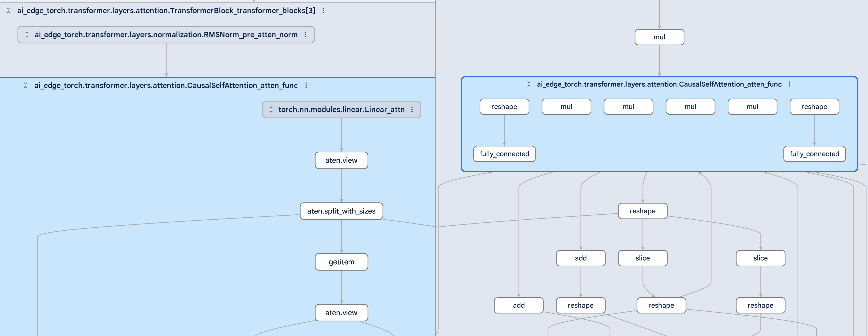Open right CausalSelfAttention_atten_func three-dot menu
The height and width of the screenshot is (336, 868).
789,84
